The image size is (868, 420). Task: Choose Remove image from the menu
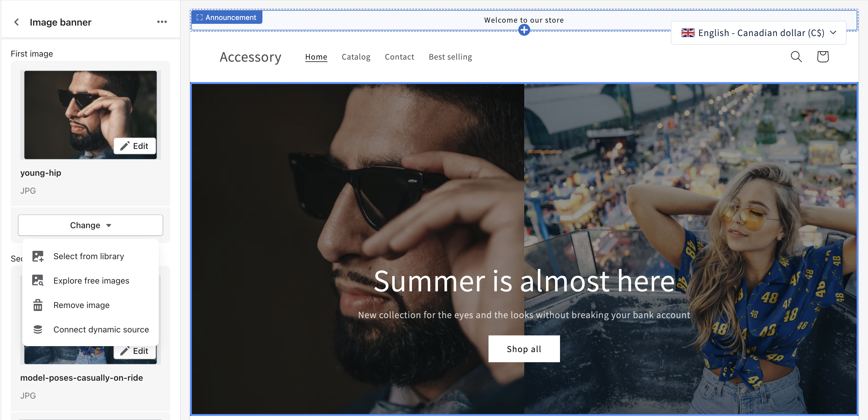coord(81,305)
